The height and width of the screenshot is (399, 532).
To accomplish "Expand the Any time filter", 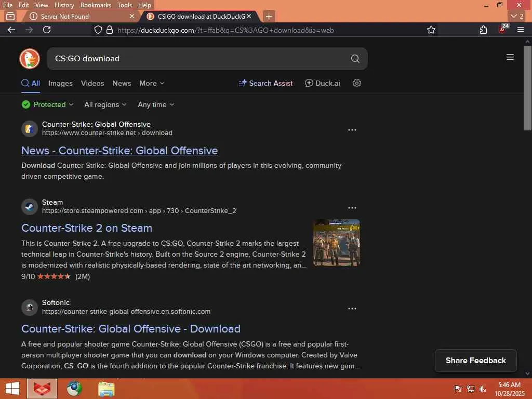I will (x=156, y=104).
